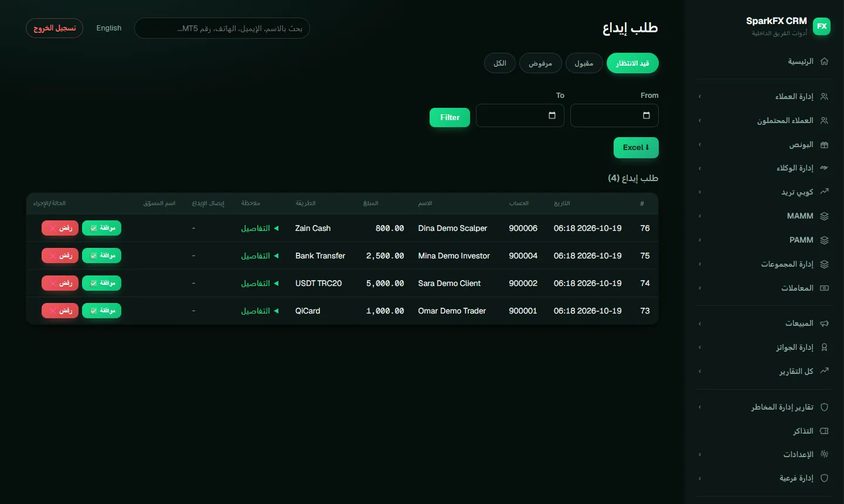Click the settings gear icon
Viewport: 844px width, 504px height.
pyautogui.click(x=824, y=454)
